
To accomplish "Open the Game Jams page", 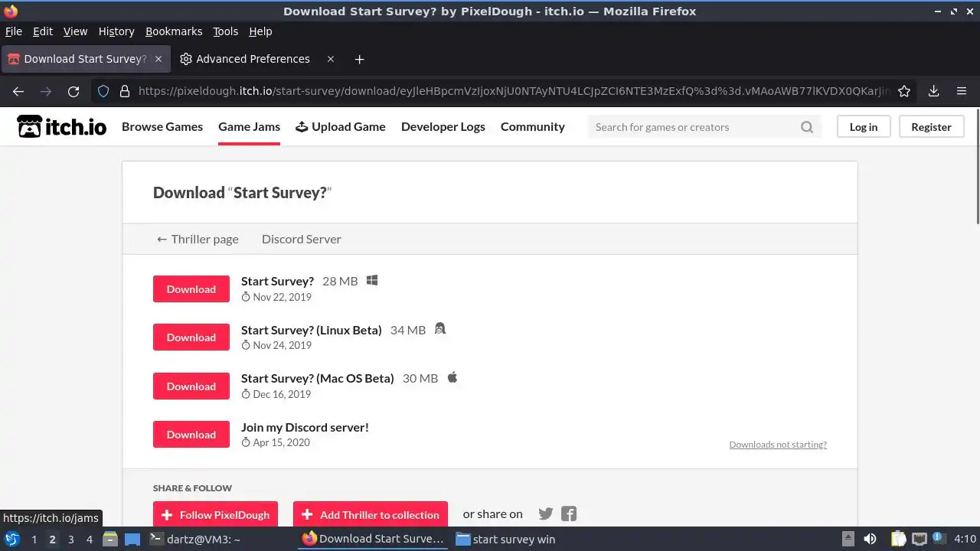I will pyautogui.click(x=249, y=127).
